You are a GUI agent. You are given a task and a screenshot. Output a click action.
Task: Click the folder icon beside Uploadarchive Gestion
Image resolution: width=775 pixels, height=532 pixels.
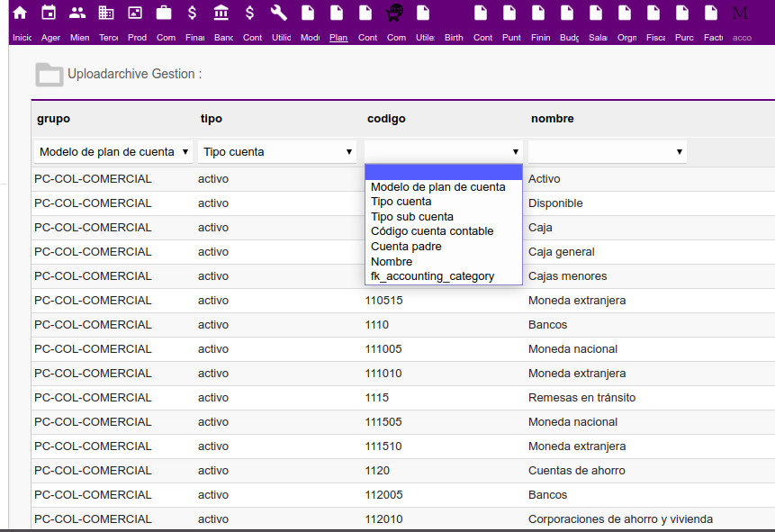49,75
